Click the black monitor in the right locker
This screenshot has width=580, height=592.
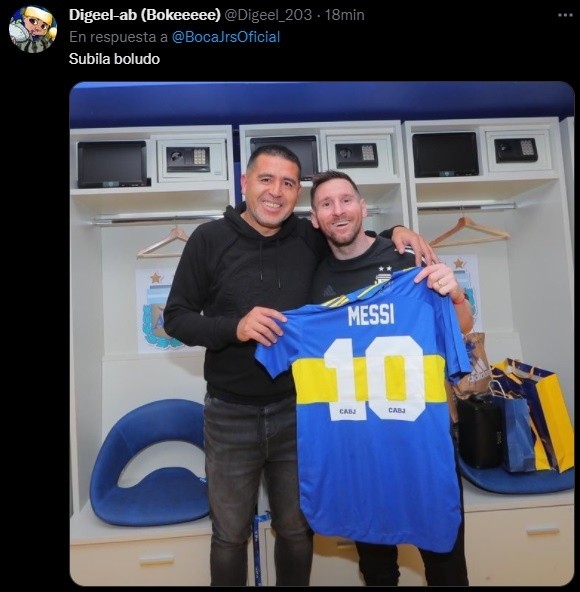click(445, 154)
